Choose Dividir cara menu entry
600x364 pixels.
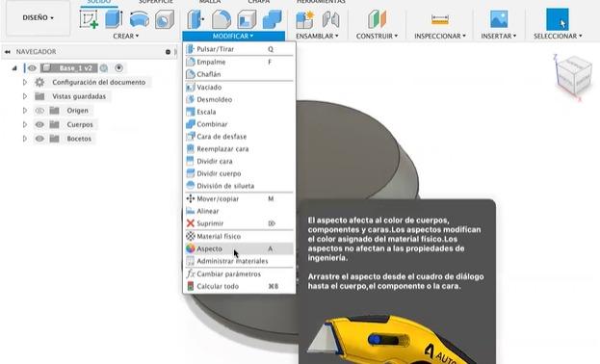tap(239, 161)
